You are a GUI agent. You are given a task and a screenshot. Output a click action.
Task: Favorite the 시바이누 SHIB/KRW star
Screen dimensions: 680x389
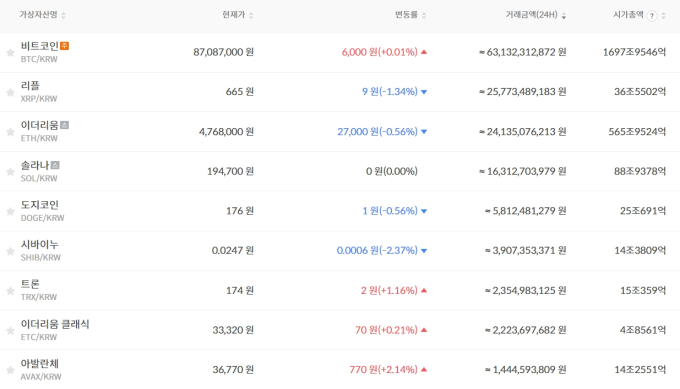[10, 252]
